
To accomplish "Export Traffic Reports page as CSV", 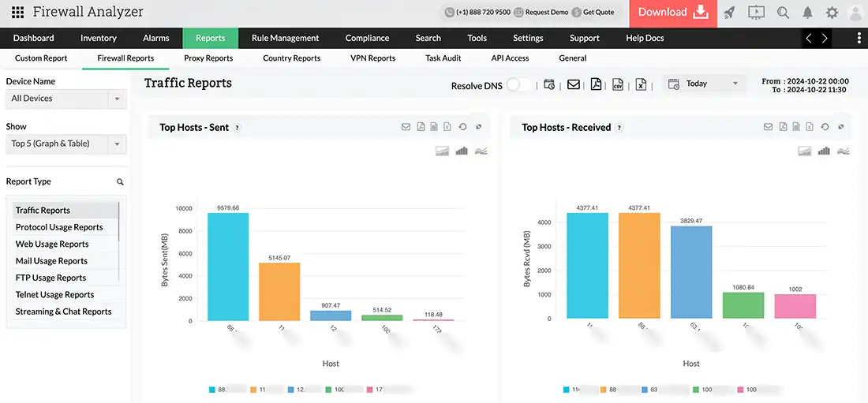I will click(618, 84).
